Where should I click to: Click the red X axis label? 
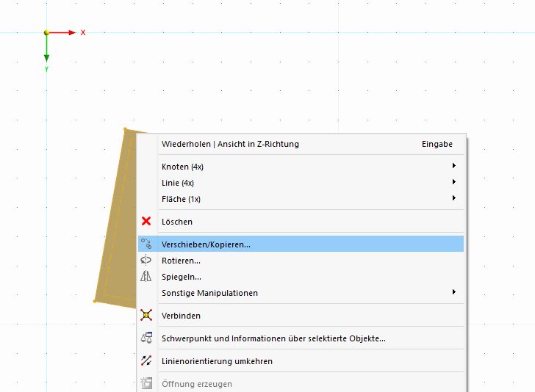point(83,33)
